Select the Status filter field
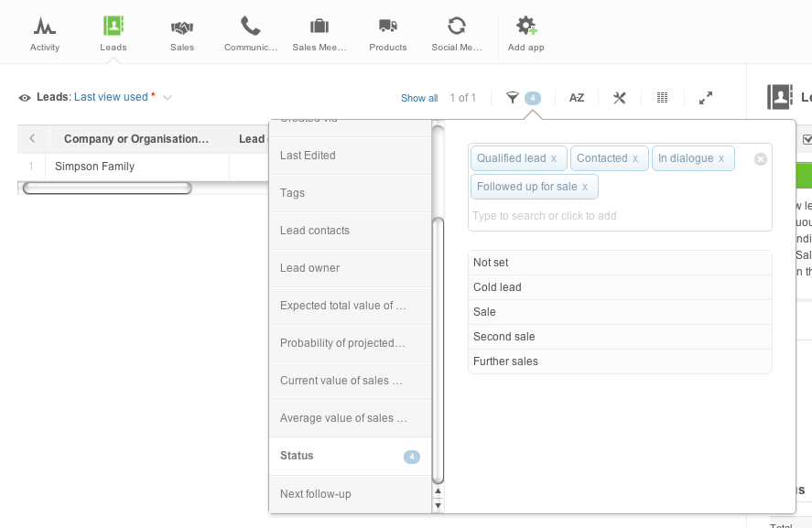Viewport: 812px width, 528px height. pyautogui.click(x=350, y=456)
